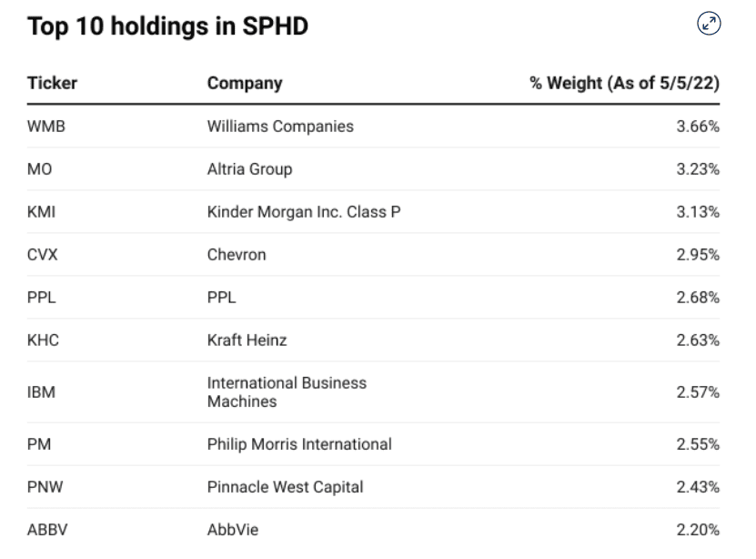Click the % Weight column header

click(624, 83)
